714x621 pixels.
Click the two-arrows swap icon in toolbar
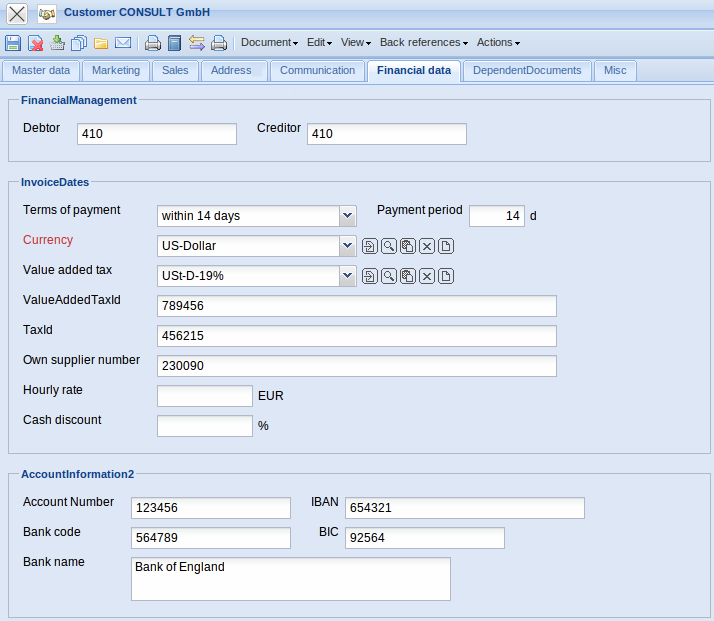coord(196,43)
